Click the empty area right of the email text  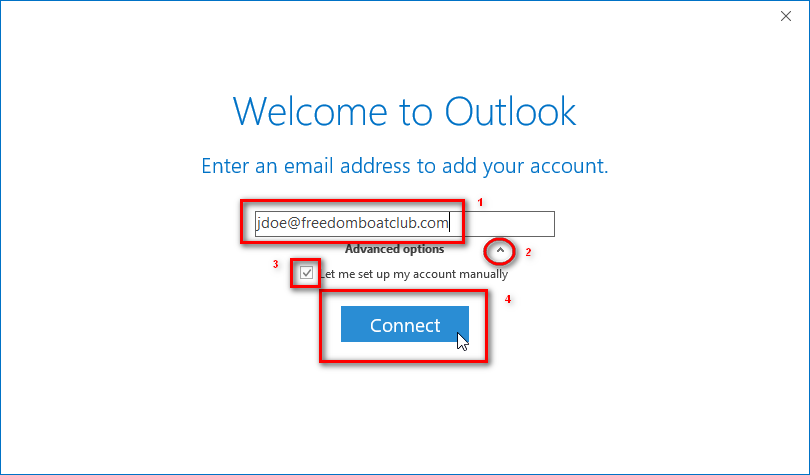[x=501, y=224]
